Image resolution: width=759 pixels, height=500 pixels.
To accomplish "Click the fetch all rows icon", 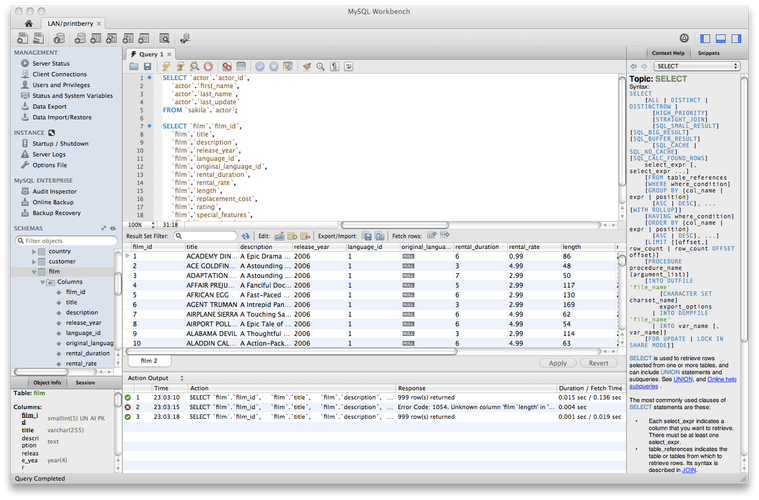I will (444, 236).
